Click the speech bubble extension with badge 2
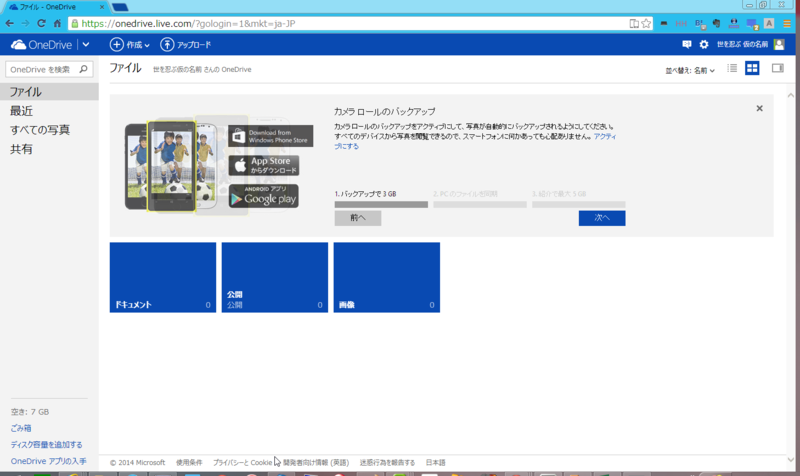This screenshot has width=800, height=476. [x=752, y=23]
